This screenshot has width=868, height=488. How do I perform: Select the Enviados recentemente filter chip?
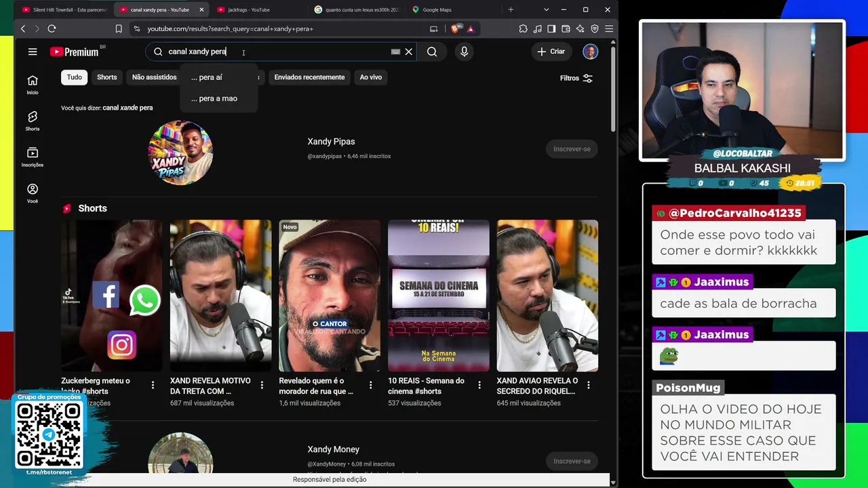309,77
